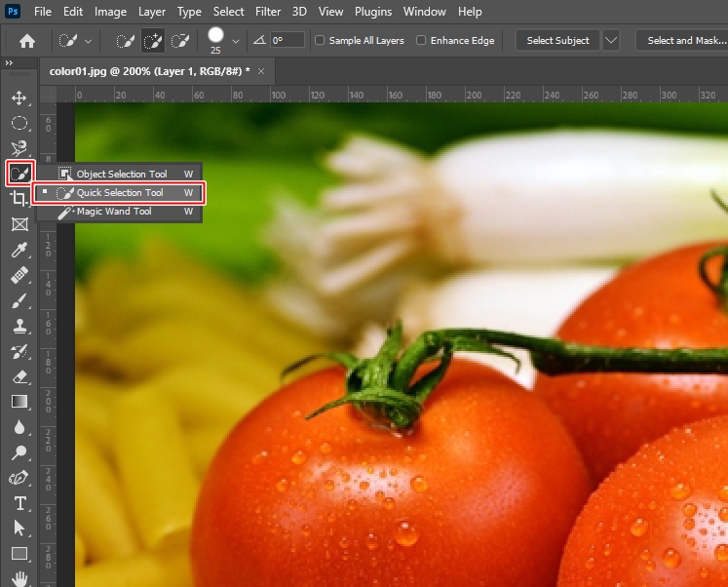Select the Hand tool
The height and width of the screenshot is (587, 728).
[x=19, y=578]
